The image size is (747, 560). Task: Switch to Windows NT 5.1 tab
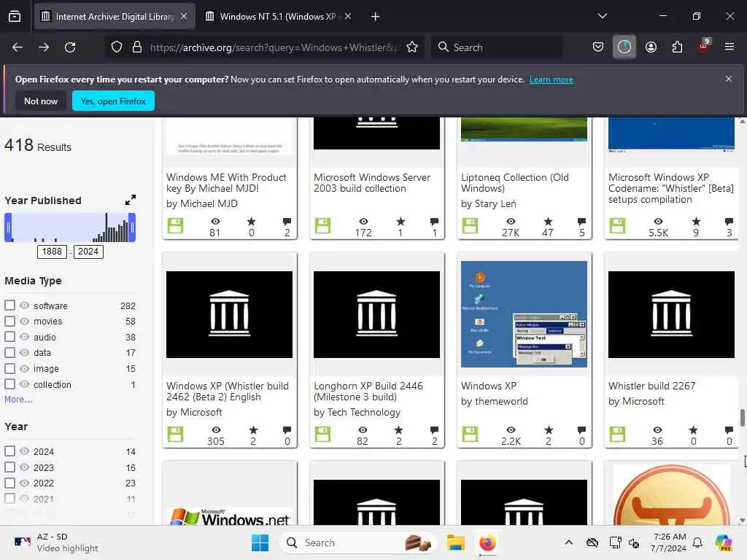point(278,17)
